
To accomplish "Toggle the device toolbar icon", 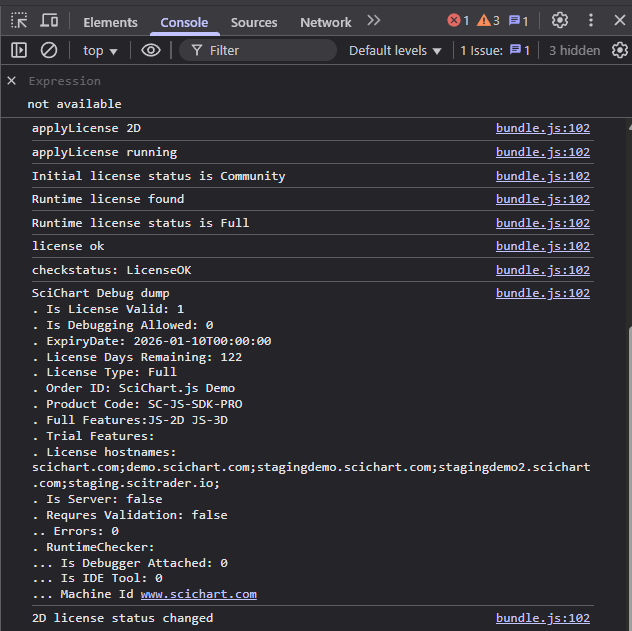I will pos(49,20).
